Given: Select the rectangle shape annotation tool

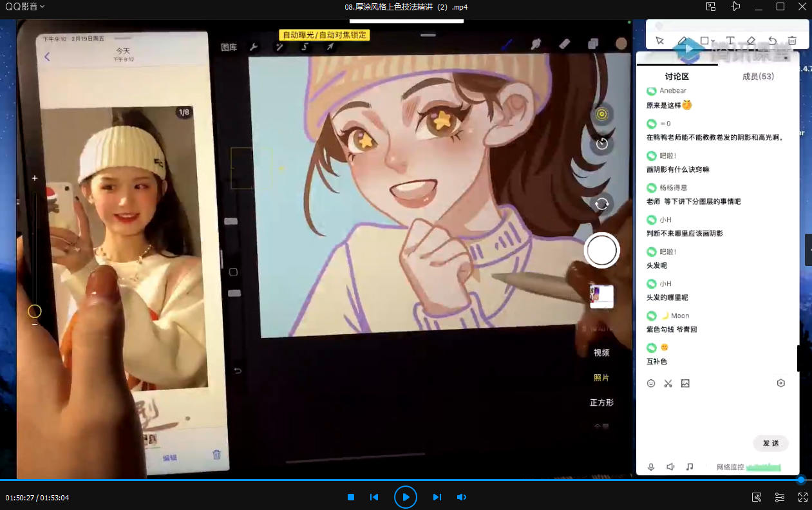Looking at the screenshot, I should click(x=704, y=41).
